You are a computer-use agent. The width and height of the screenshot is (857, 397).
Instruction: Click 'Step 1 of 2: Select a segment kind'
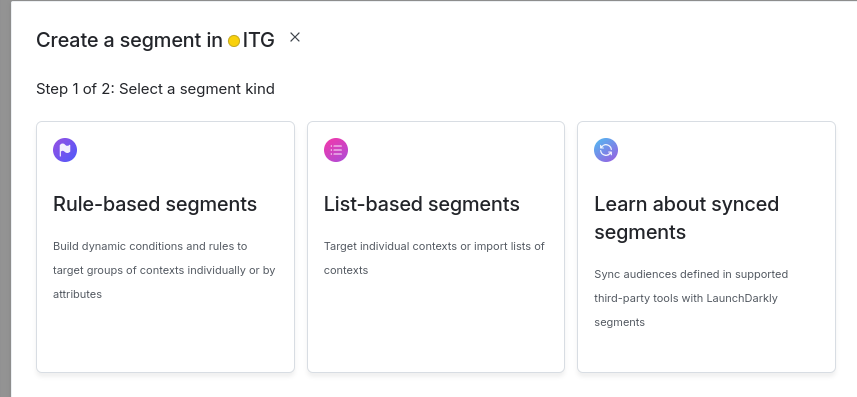tap(155, 89)
